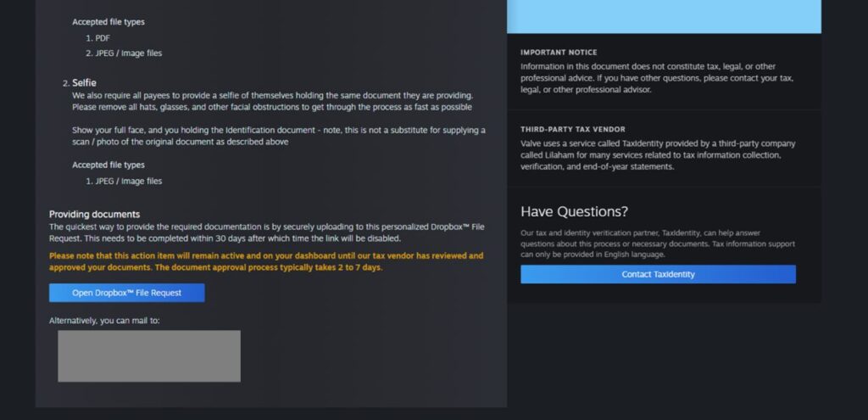The width and height of the screenshot is (868, 420).
Task: Click the Providing documents heading
Action: tap(94, 214)
